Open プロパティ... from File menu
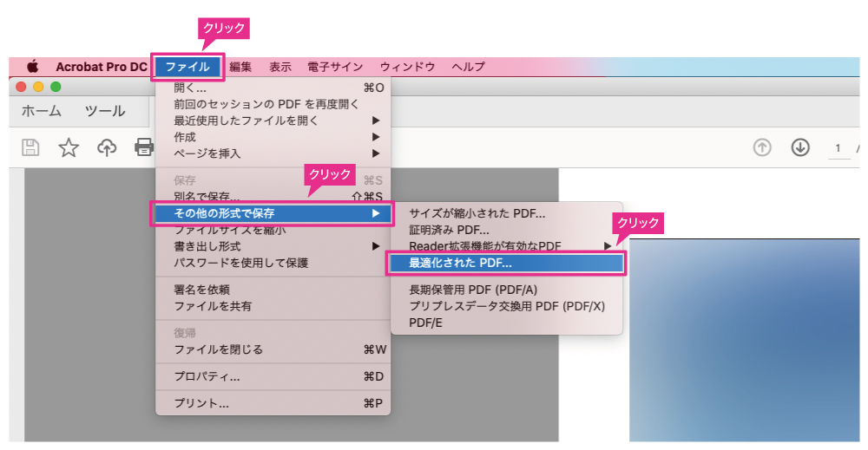The image size is (868, 450). tap(273, 376)
